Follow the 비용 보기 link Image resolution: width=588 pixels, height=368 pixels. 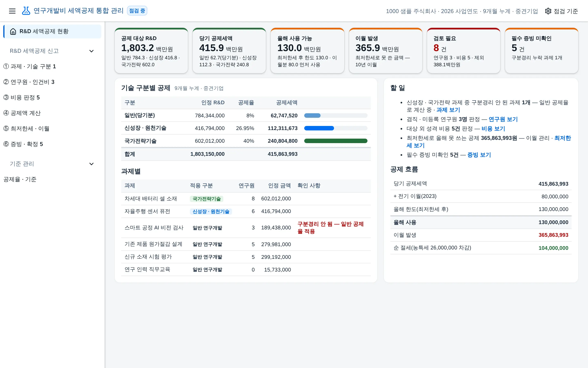tap(493, 129)
